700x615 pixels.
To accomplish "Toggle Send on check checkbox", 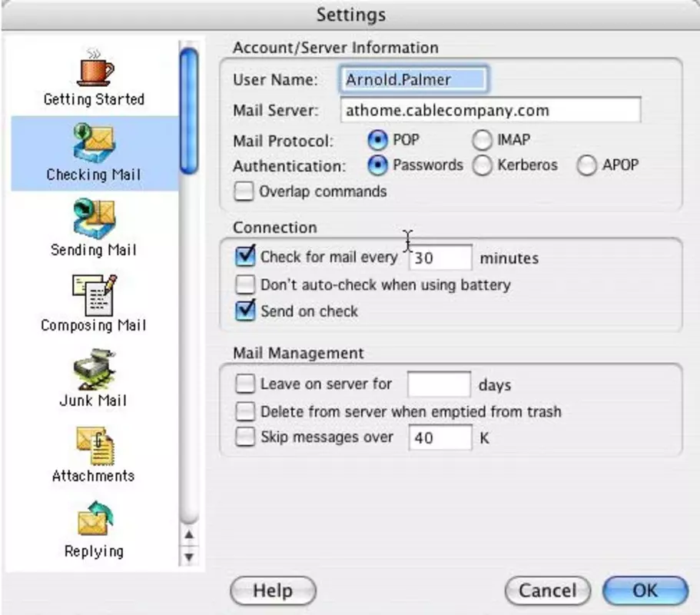I will (245, 311).
